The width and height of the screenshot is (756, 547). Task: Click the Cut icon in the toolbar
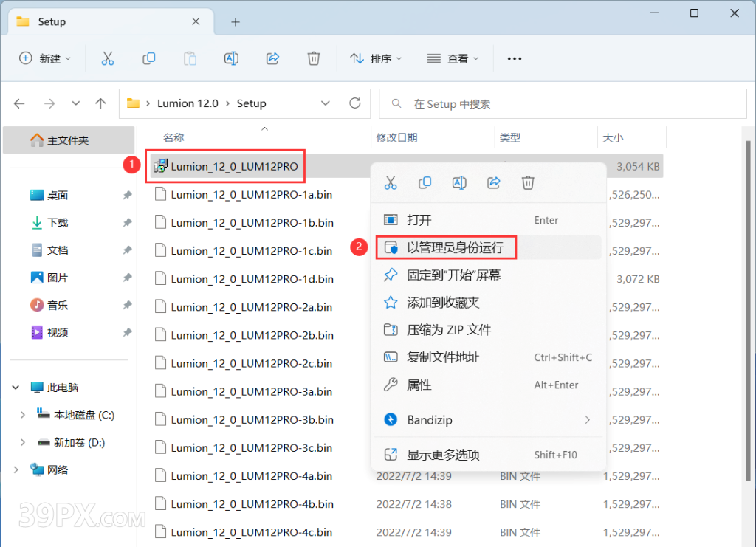coord(108,58)
